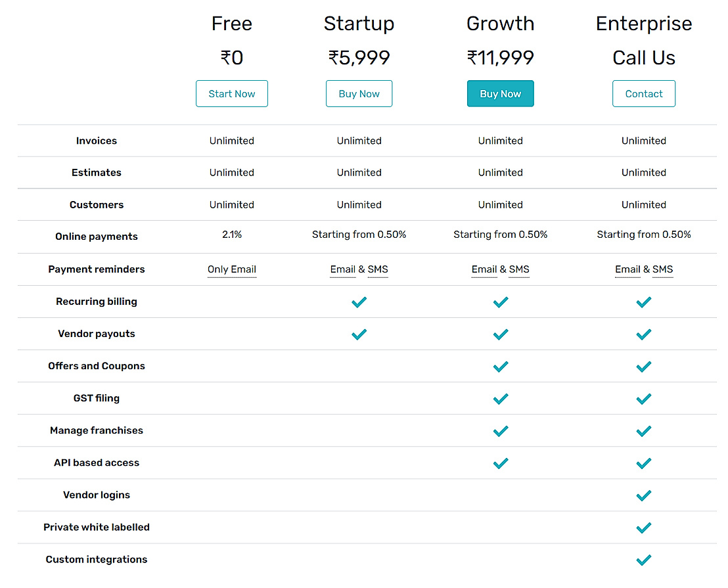Screen dimensions: 728x588
Task: Click the SMS link in Enterprise column
Action: 662,269
